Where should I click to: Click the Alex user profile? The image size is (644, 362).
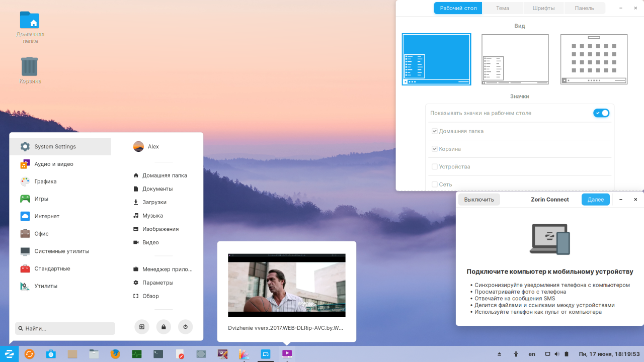click(x=146, y=146)
